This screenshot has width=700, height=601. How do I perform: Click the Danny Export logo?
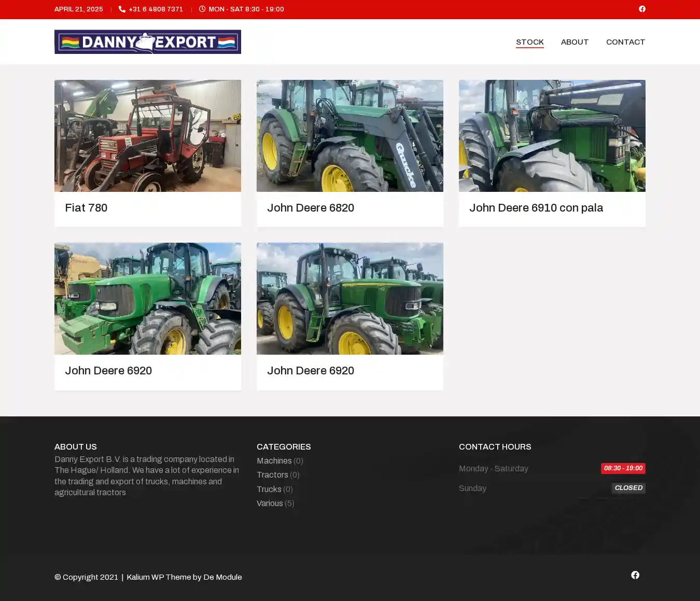(x=148, y=42)
